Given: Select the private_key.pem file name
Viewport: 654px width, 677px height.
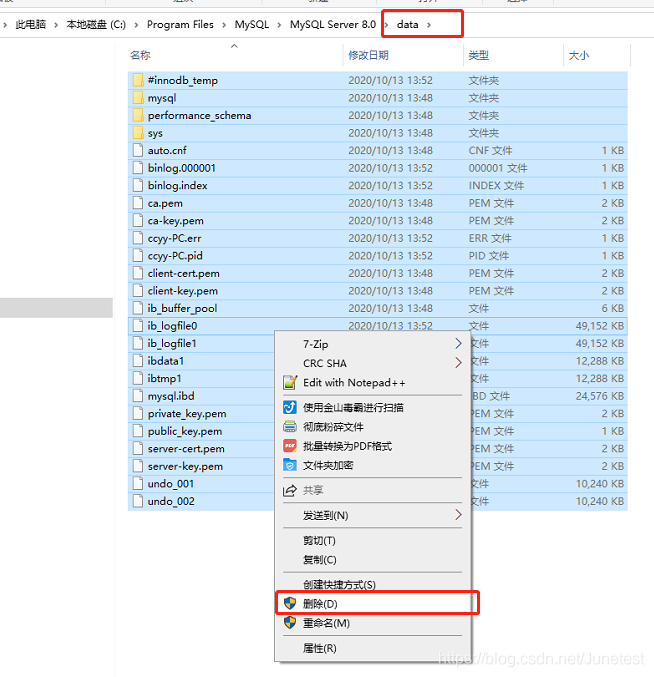Looking at the screenshot, I should [187, 414].
